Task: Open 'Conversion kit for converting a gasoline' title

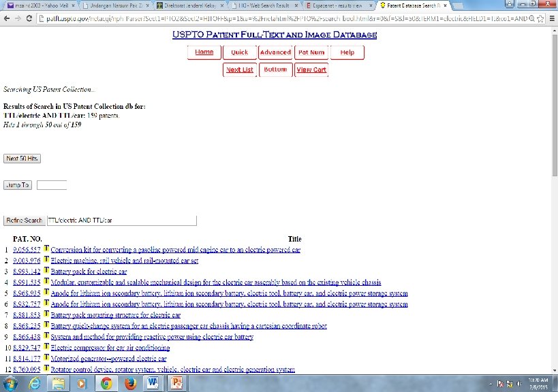Action: click(x=176, y=250)
